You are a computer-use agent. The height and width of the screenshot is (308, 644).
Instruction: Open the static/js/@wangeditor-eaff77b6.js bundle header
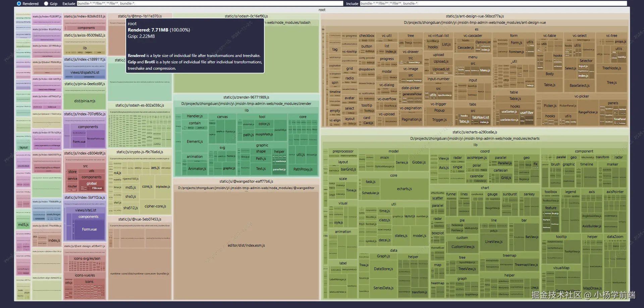click(246, 181)
